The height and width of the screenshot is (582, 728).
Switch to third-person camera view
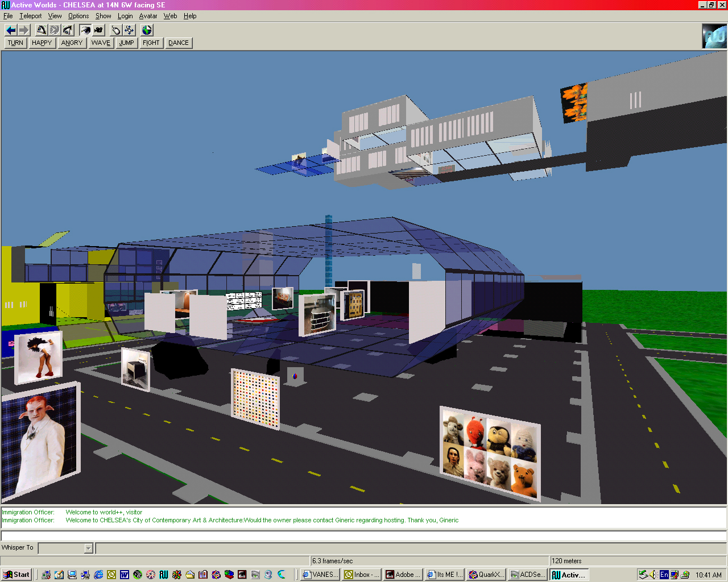click(99, 30)
